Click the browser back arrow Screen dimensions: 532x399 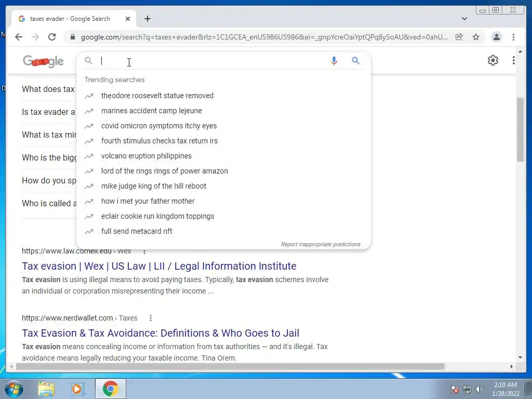[19, 37]
